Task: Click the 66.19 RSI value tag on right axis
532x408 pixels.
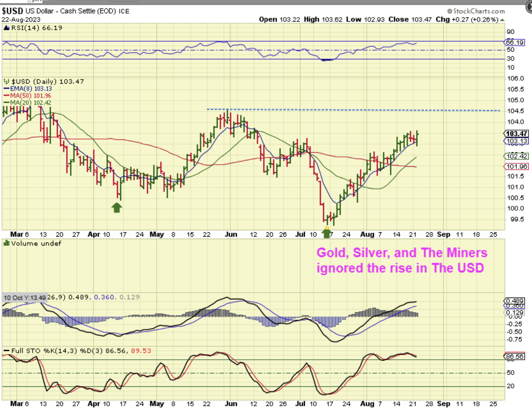Action: [x=515, y=42]
